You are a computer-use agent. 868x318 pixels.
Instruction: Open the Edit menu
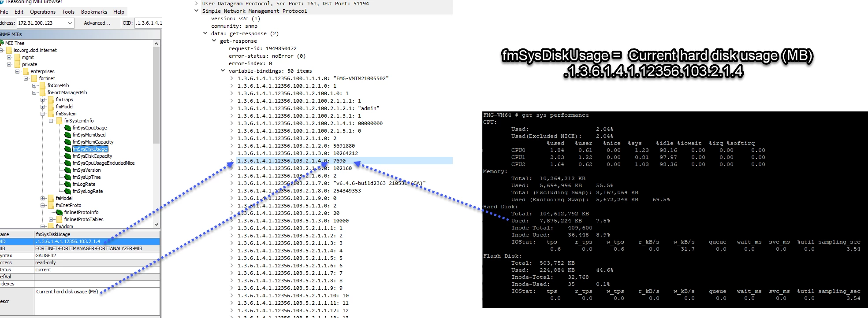pos(19,12)
